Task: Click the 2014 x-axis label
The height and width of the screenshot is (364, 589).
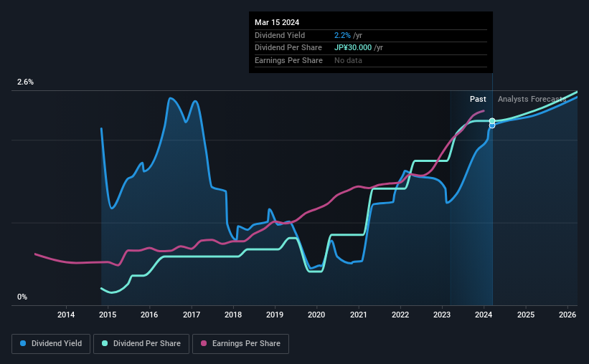Action: click(66, 315)
